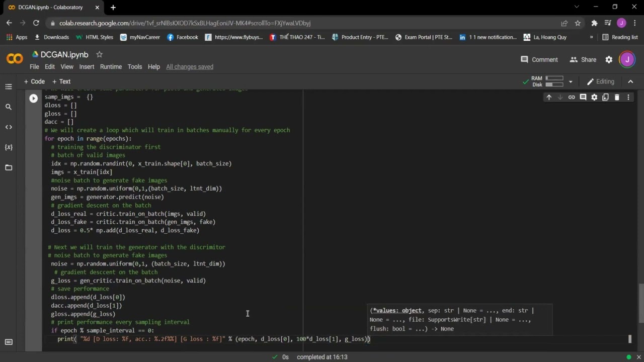This screenshot has width=644, height=362.
Task: Click the Share button in Colab
Action: point(583,60)
